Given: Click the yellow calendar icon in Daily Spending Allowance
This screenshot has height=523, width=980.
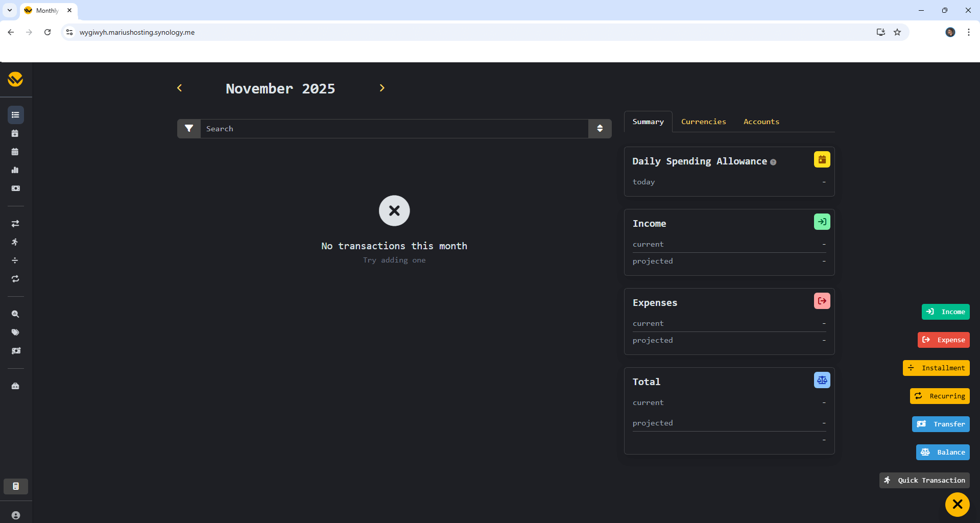Looking at the screenshot, I should pos(822,160).
